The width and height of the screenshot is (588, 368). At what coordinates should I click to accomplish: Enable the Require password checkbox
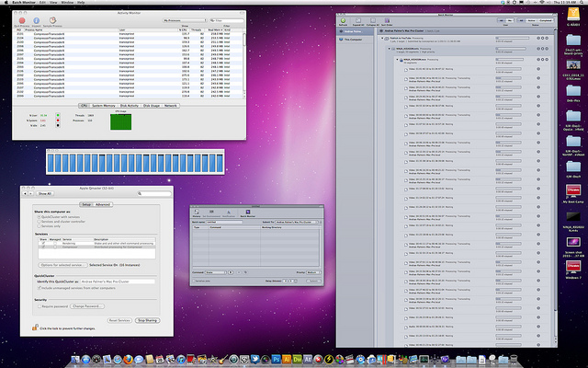coord(38,305)
